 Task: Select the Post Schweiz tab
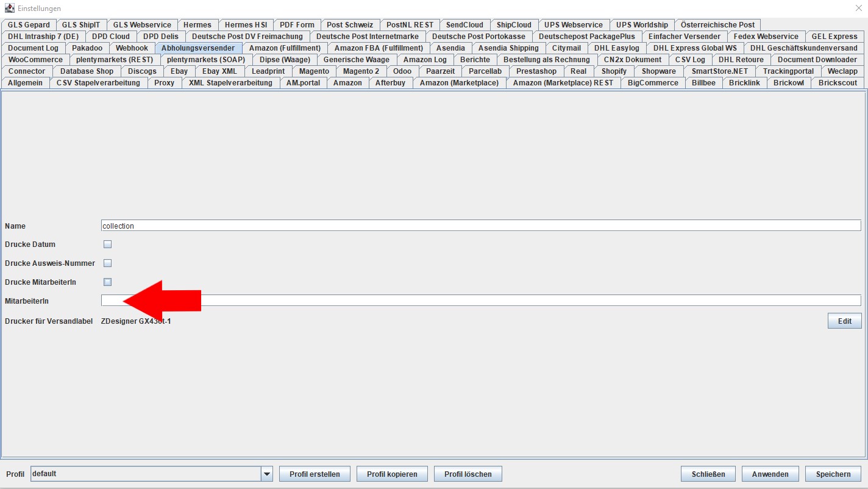[350, 25]
